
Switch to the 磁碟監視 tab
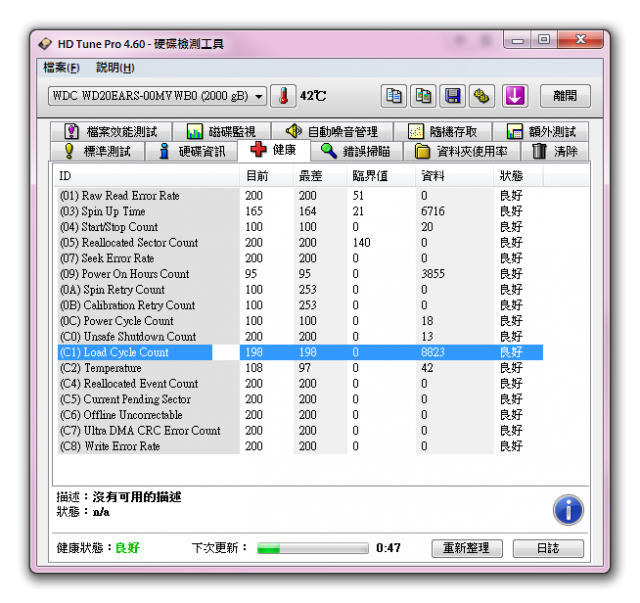pyautogui.click(x=222, y=131)
